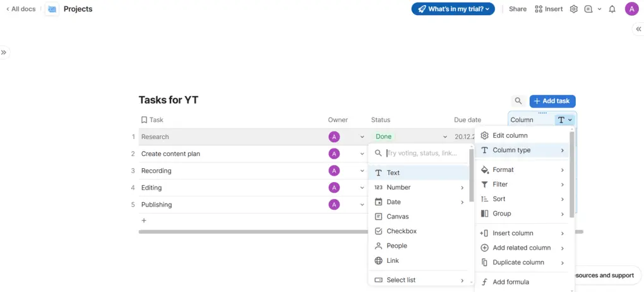
Task: Open notifications bell
Action: point(612,9)
